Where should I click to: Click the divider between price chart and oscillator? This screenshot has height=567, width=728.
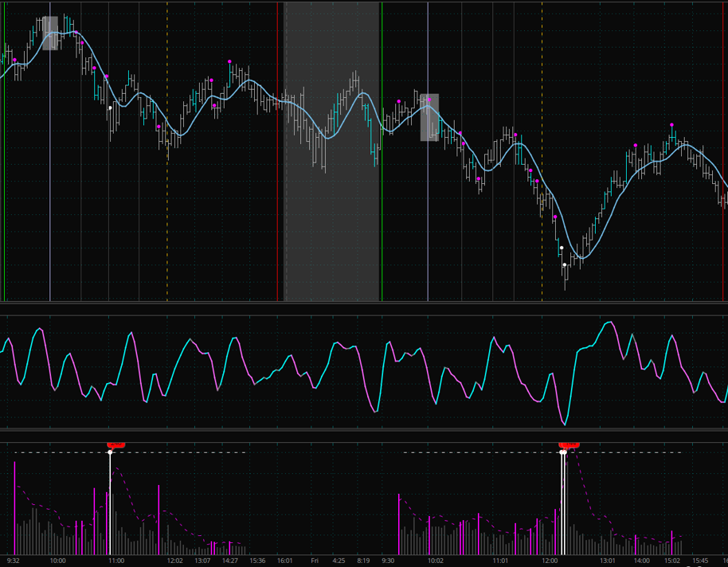pyautogui.click(x=364, y=303)
